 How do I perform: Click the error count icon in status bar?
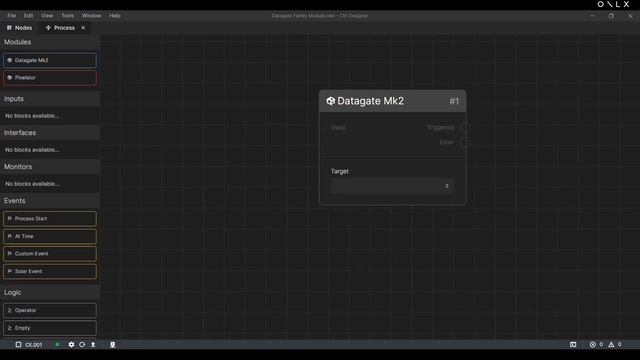593,344
